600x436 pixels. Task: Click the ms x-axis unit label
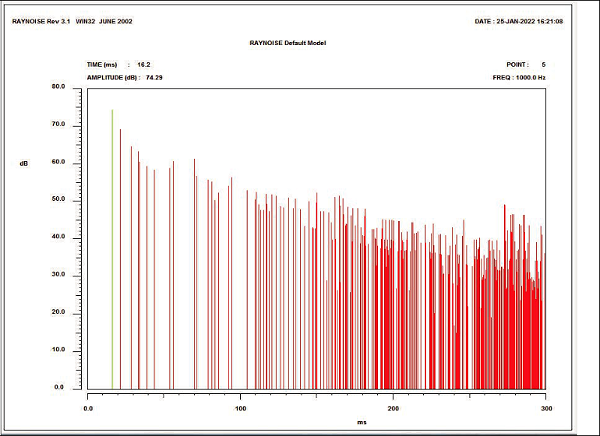pos(361,422)
